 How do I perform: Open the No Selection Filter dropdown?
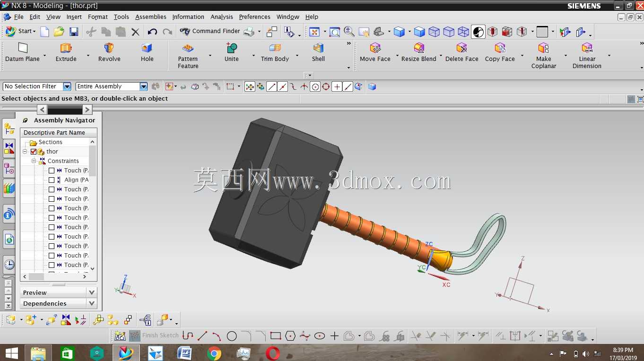[67, 86]
